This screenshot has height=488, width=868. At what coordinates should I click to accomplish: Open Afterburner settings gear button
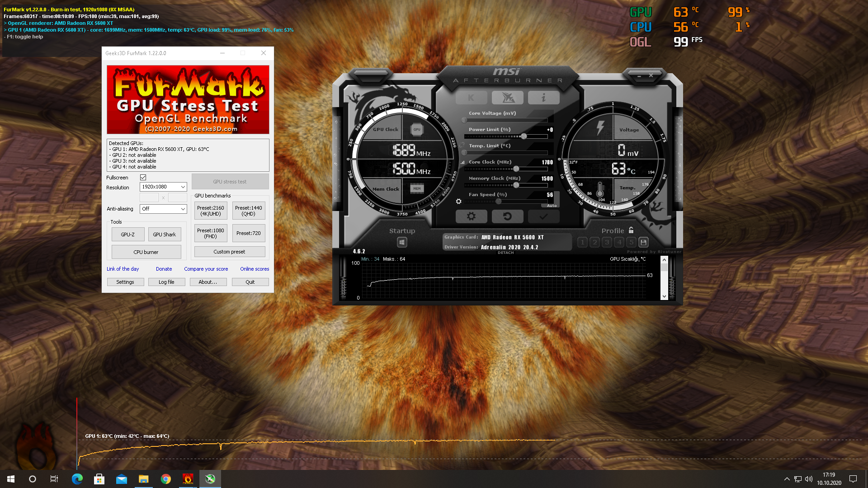(471, 216)
